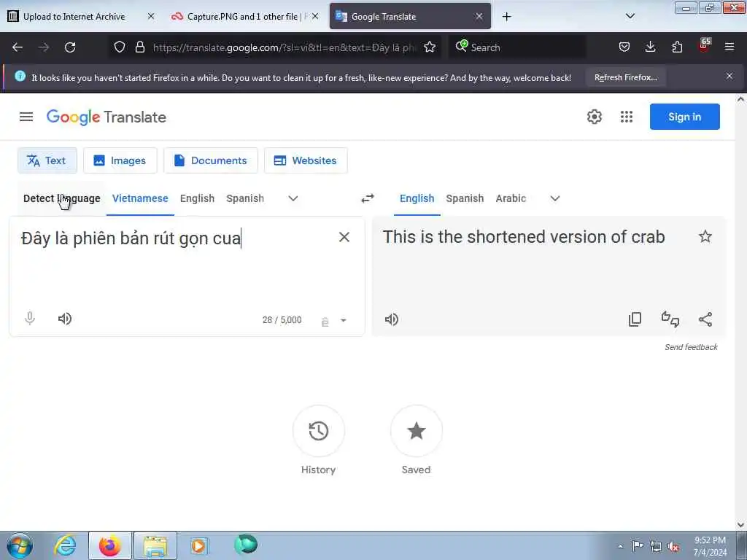Open Firefox application menu

(x=729, y=47)
